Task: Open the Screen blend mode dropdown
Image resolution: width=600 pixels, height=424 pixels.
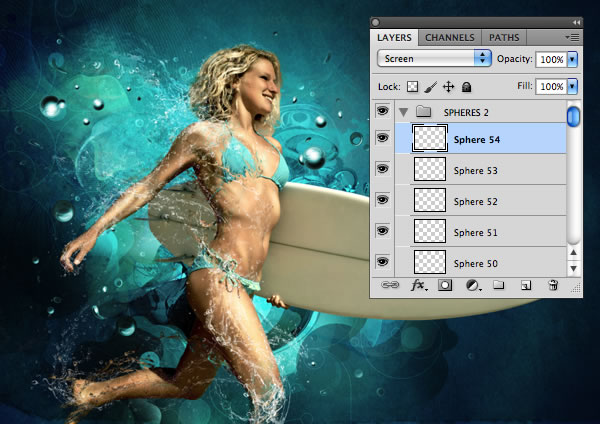Action: [434, 59]
